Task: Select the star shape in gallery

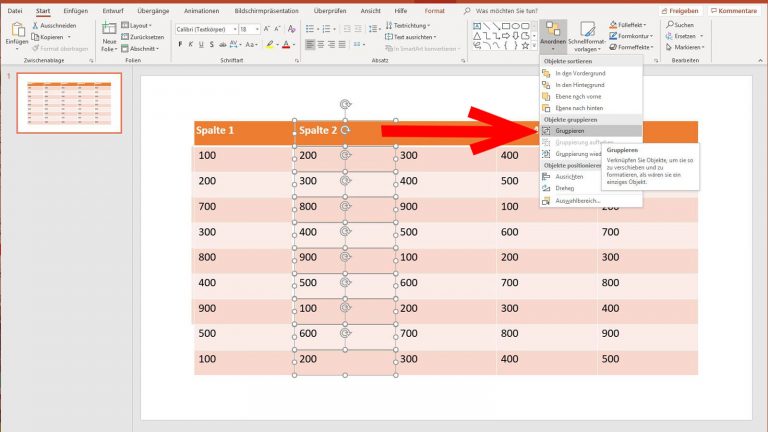Action: [x=525, y=46]
